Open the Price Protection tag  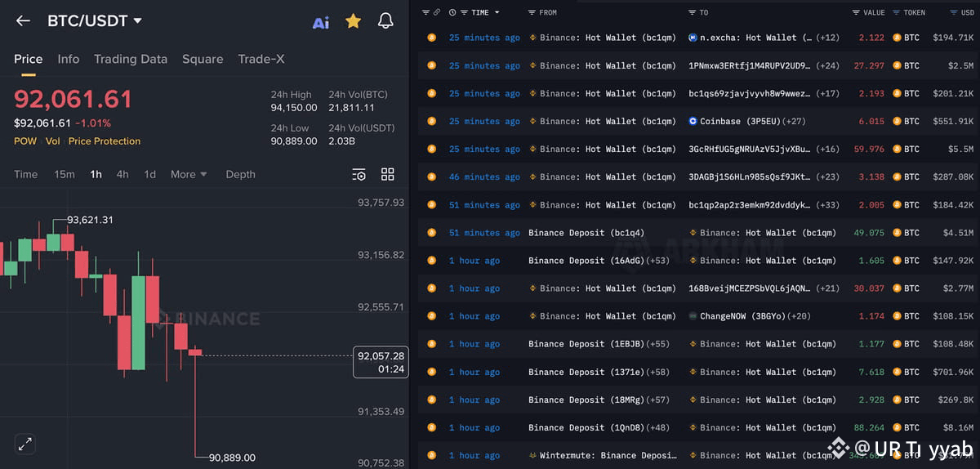coord(105,141)
